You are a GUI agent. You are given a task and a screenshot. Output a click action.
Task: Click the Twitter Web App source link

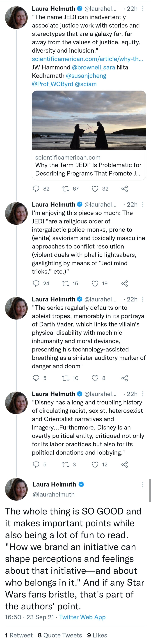[x=82, y=617]
